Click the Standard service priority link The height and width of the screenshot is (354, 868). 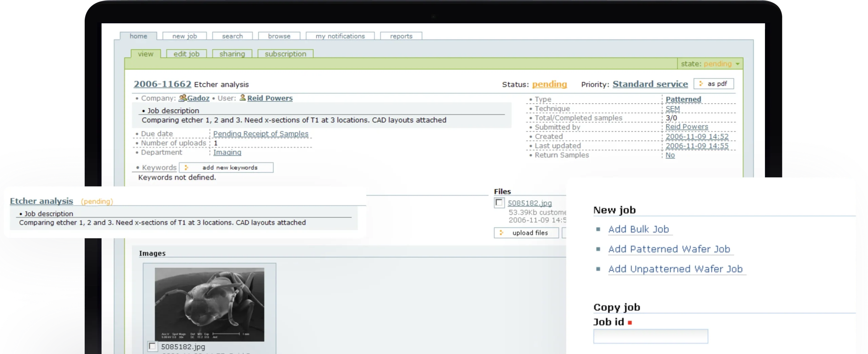coord(650,84)
